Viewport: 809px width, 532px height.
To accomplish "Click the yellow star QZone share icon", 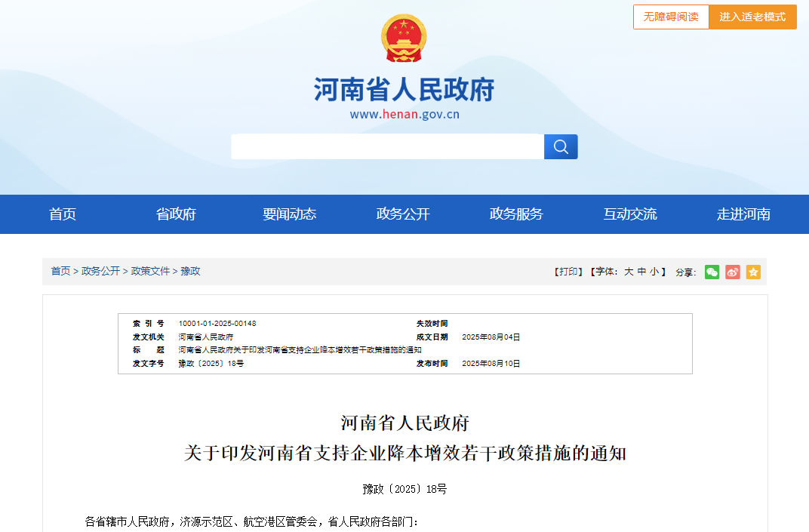I will pyautogui.click(x=753, y=272).
